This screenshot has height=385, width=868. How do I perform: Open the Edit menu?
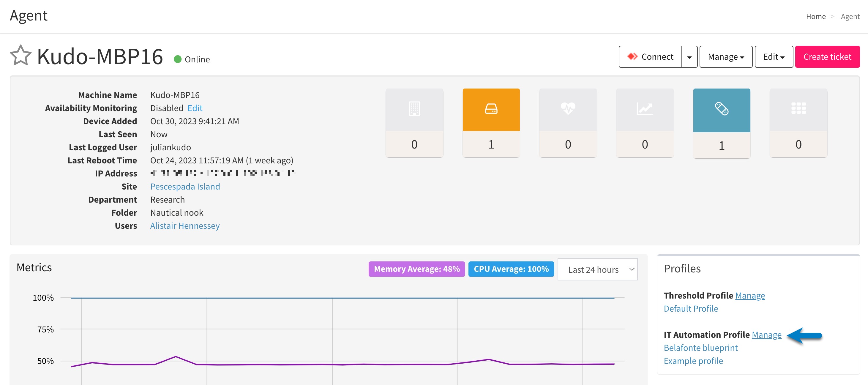(x=773, y=56)
